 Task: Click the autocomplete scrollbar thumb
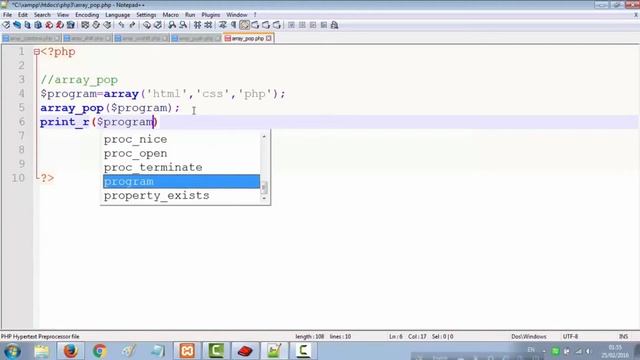pyautogui.click(x=264, y=188)
